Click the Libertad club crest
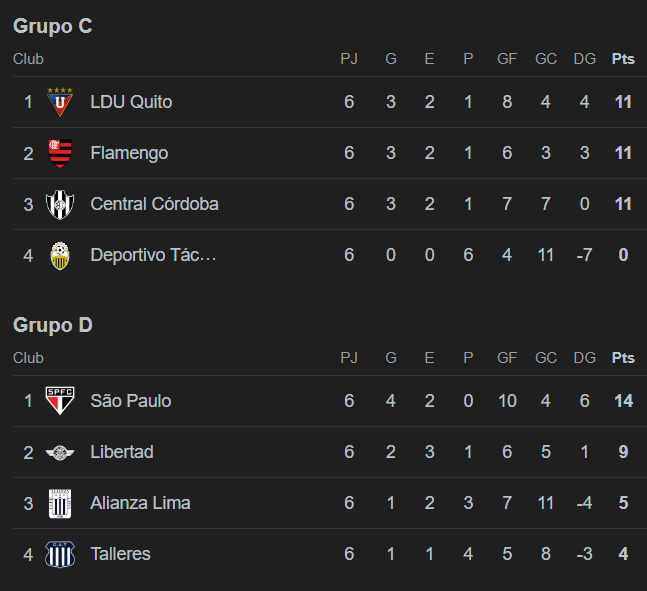Image resolution: width=647 pixels, height=591 pixels. click(x=60, y=453)
